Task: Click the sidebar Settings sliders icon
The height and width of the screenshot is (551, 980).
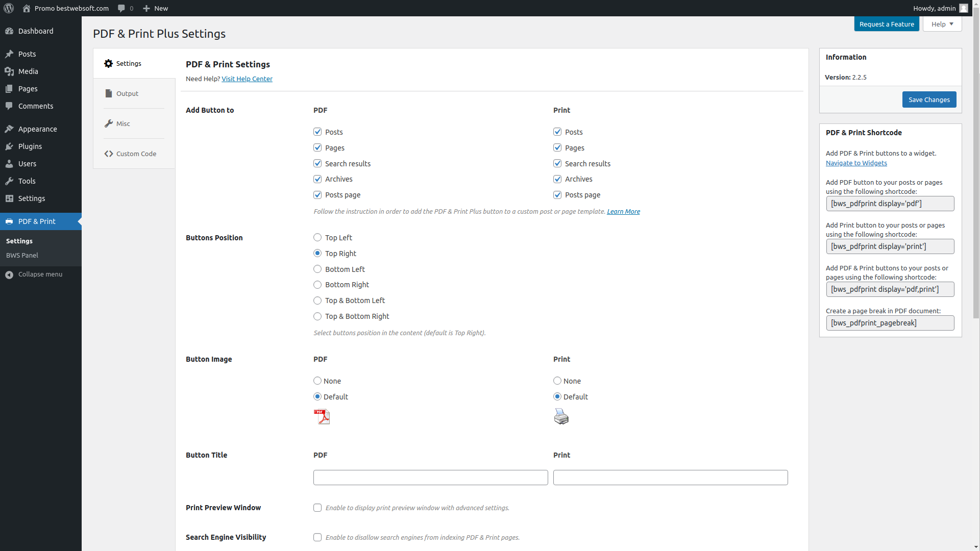Action: pyautogui.click(x=9, y=198)
